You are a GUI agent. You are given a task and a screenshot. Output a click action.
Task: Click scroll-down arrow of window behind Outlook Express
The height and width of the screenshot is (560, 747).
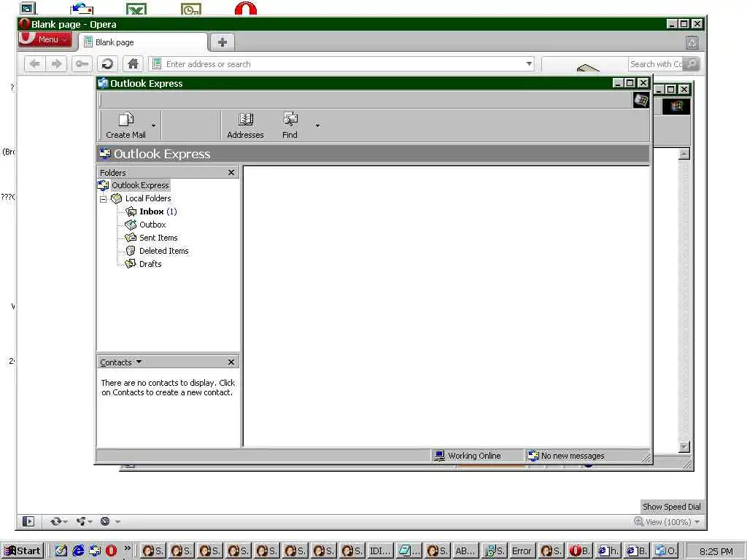coord(684,447)
